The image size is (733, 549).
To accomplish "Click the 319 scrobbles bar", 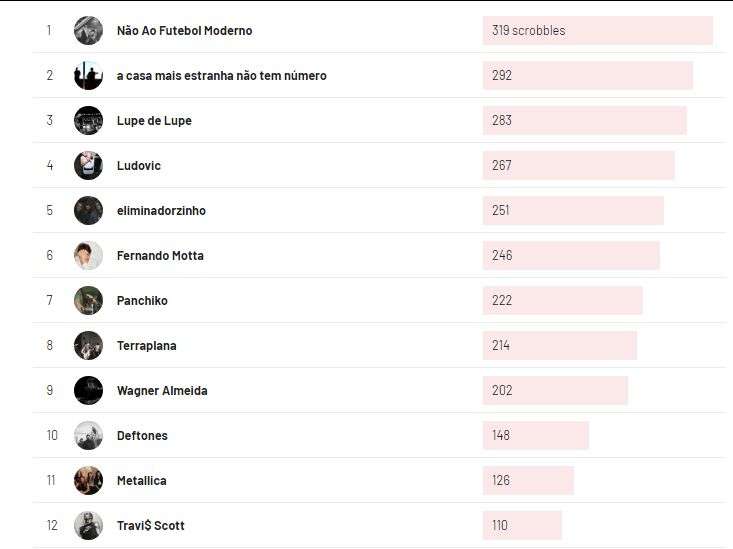I will click(x=597, y=31).
